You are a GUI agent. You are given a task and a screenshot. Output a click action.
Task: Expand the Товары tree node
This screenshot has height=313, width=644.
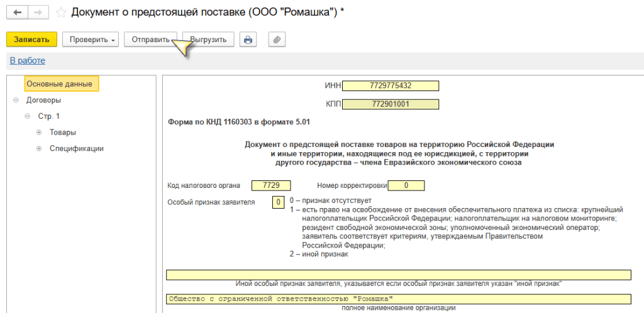(x=39, y=133)
